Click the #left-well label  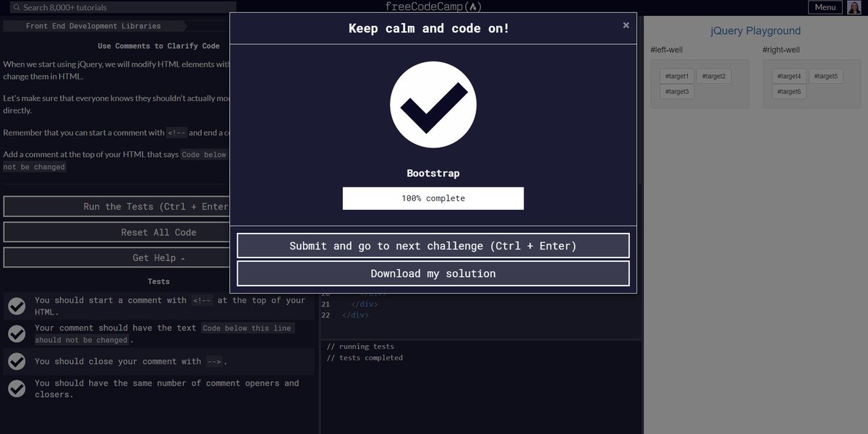666,50
